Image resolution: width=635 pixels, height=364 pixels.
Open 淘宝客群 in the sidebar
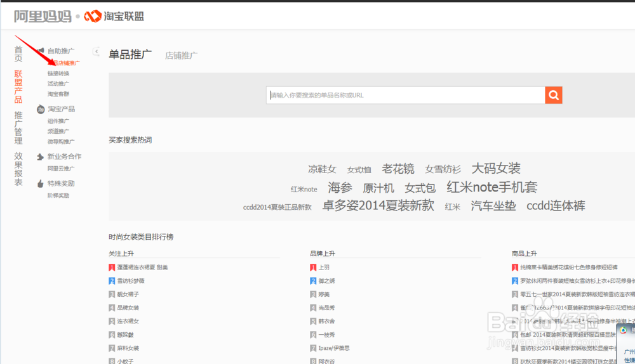coord(58,94)
